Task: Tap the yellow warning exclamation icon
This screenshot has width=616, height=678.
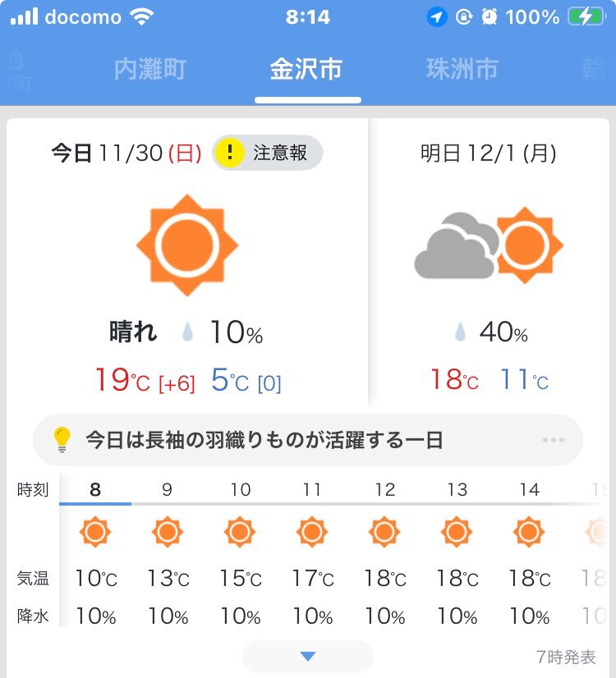Action: coord(231,153)
